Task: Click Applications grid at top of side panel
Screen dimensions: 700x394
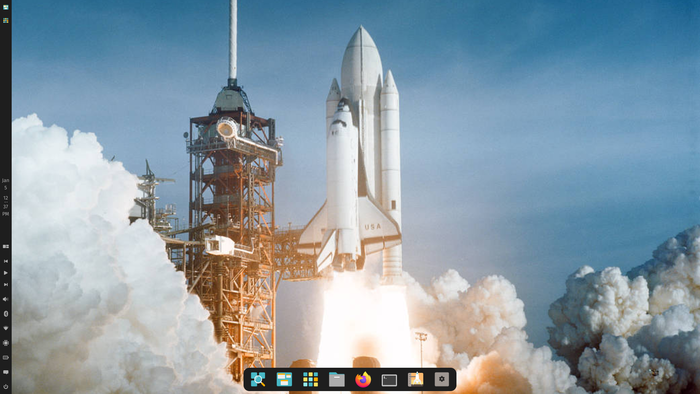Action: [6, 21]
